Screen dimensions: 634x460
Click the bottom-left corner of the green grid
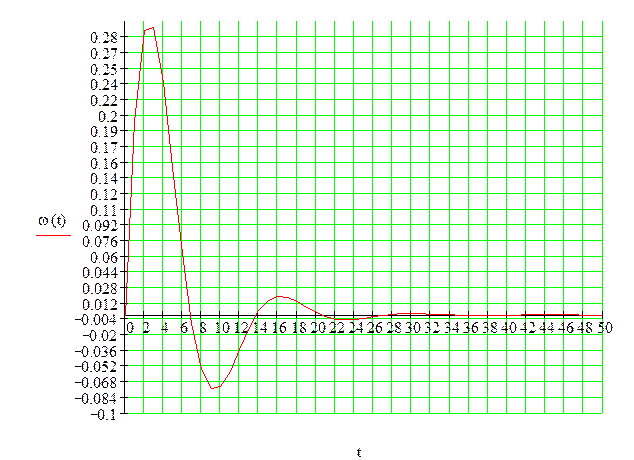pyautogui.click(x=127, y=413)
